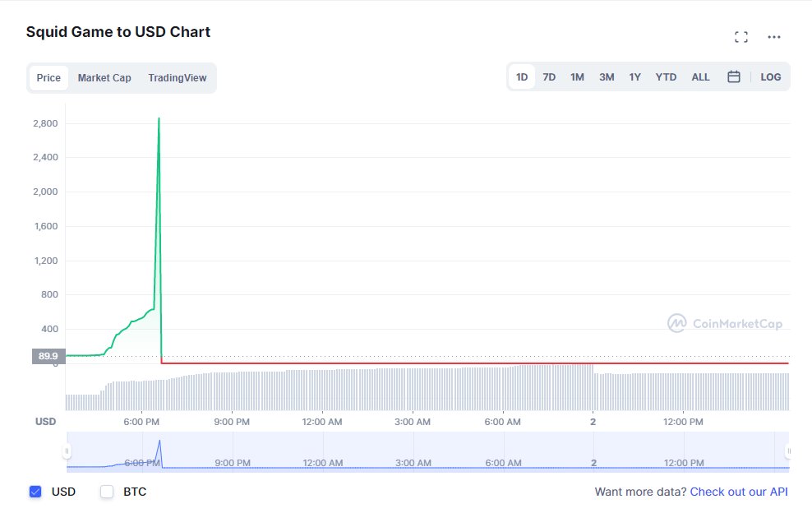Grab the left range slider handle

click(x=67, y=451)
